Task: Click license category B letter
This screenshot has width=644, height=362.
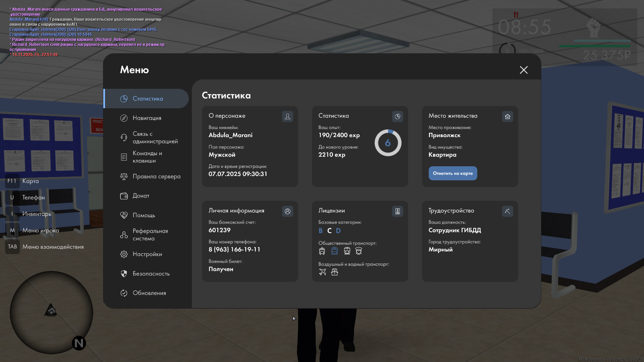Action: point(320,231)
